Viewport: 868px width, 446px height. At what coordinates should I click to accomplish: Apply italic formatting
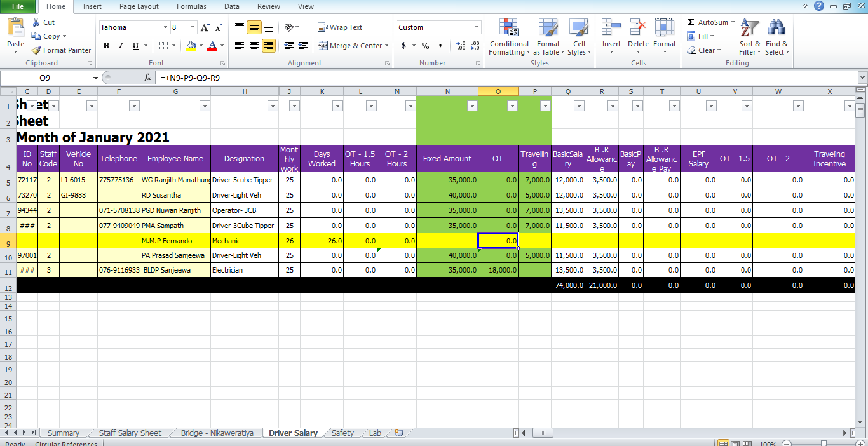120,46
